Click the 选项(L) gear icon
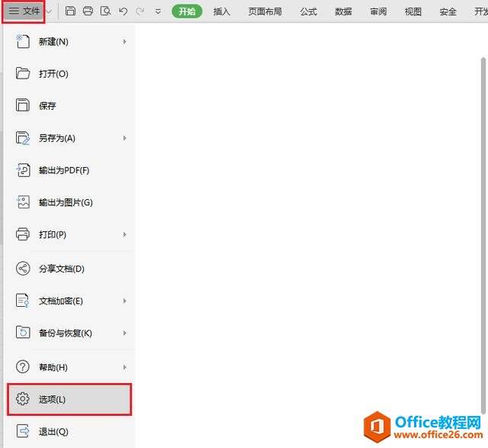This screenshot has height=448, width=488. pyautogui.click(x=23, y=399)
